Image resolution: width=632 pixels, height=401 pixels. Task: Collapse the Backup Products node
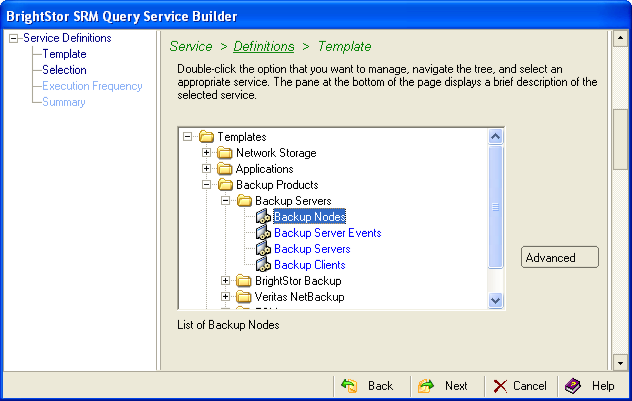pyautogui.click(x=206, y=185)
